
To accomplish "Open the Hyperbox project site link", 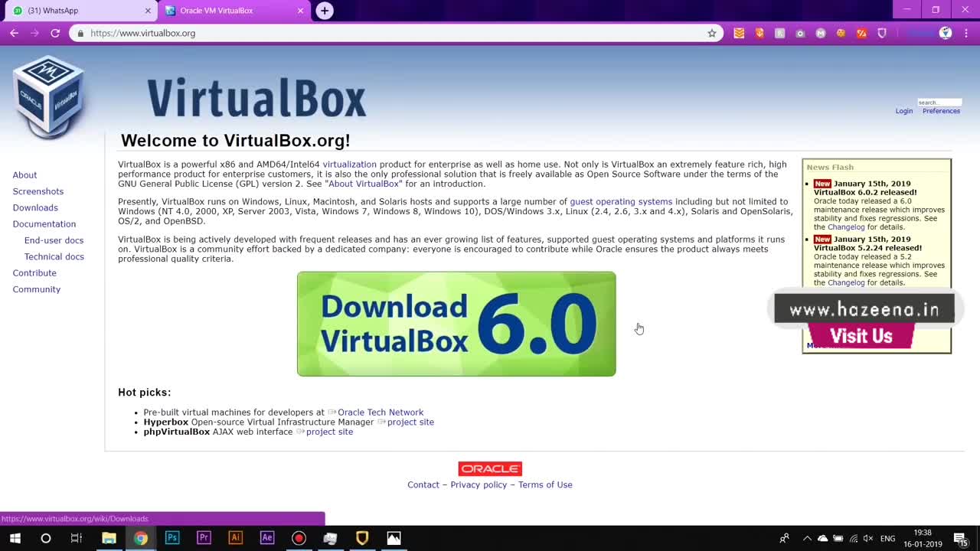I will click(x=410, y=422).
